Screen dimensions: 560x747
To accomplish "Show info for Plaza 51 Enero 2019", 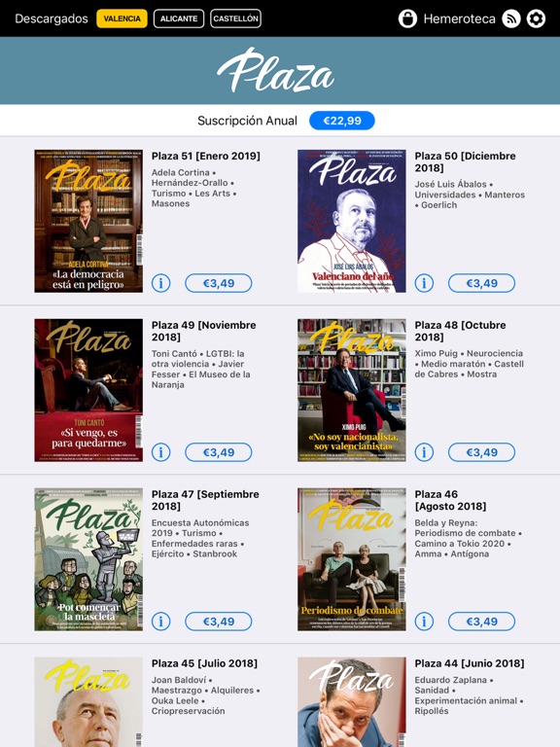I will tap(161, 283).
